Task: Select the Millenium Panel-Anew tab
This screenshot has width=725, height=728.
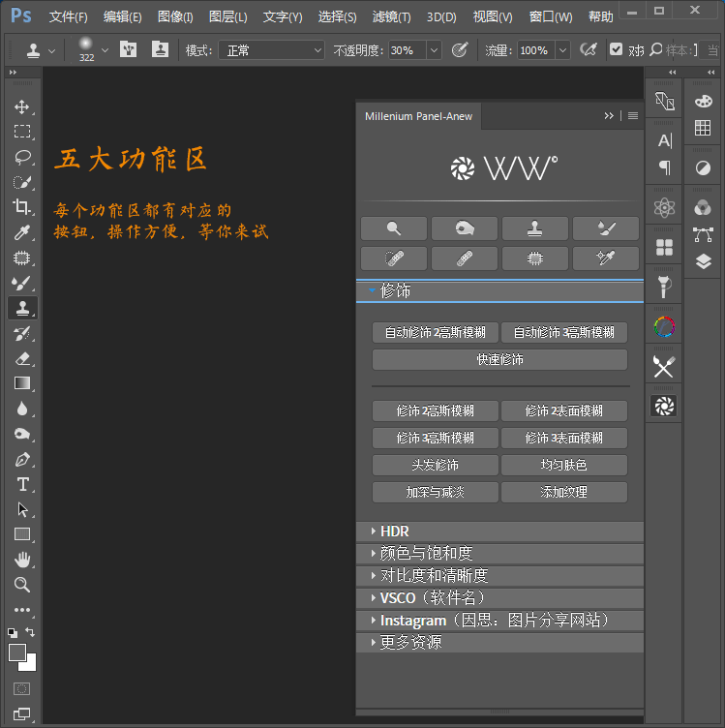Action: point(419,116)
